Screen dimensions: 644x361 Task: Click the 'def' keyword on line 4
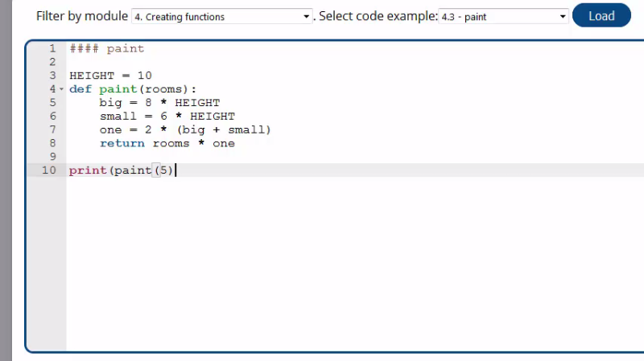pyautogui.click(x=80, y=89)
